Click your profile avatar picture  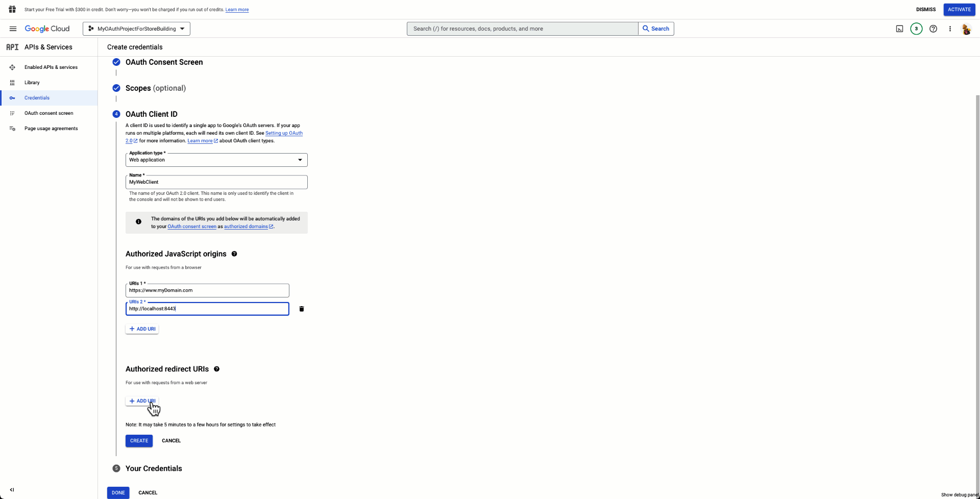click(x=967, y=29)
